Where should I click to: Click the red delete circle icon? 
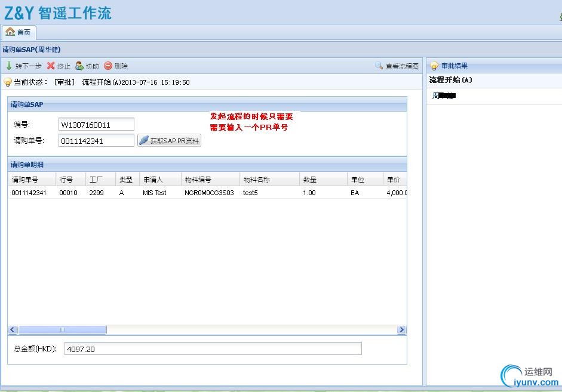[108, 66]
